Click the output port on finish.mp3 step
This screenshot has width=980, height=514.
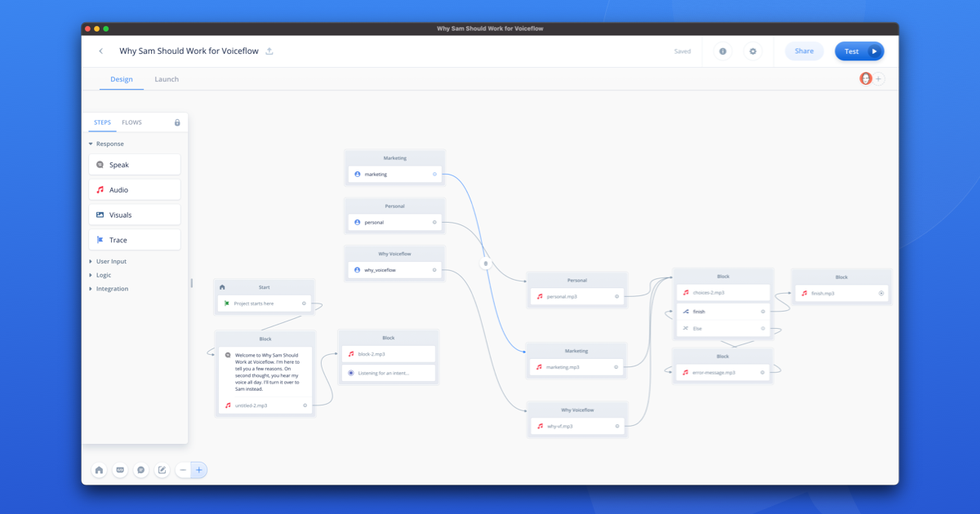[881, 293]
